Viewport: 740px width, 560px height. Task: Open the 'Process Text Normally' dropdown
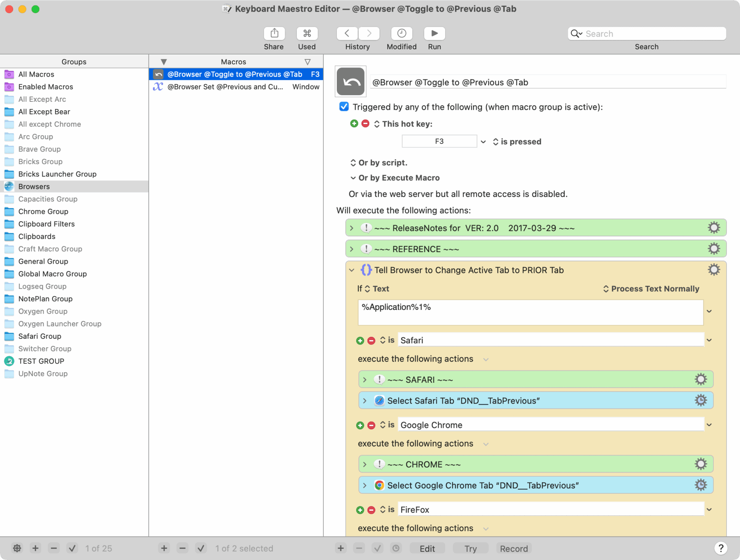pyautogui.click(x=651, y=289)
